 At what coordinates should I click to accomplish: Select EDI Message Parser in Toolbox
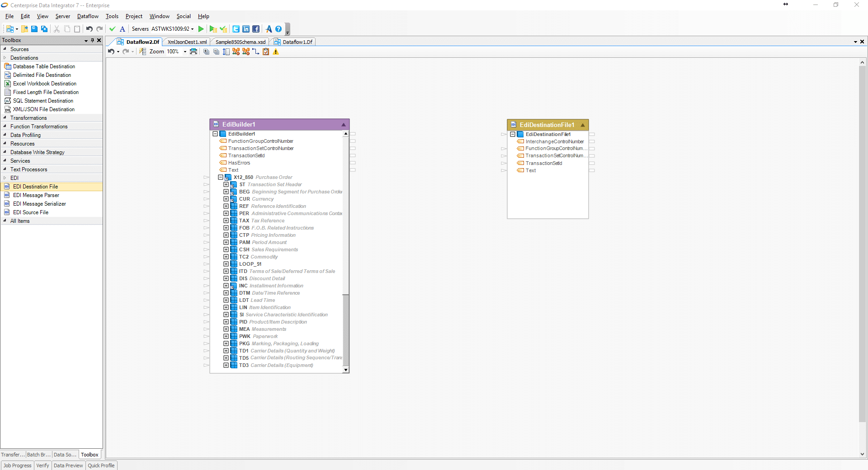[36, 195]
